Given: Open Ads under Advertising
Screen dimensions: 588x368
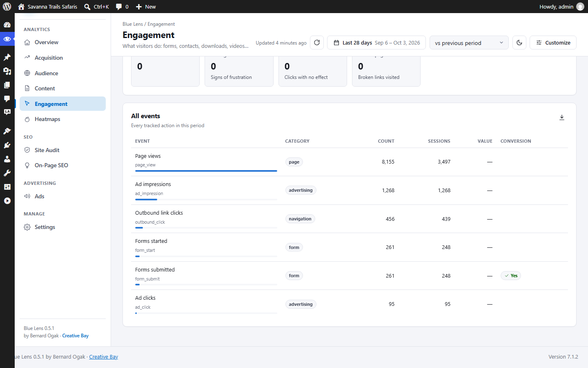Looking at the screenshot, I should click(62, 196).
